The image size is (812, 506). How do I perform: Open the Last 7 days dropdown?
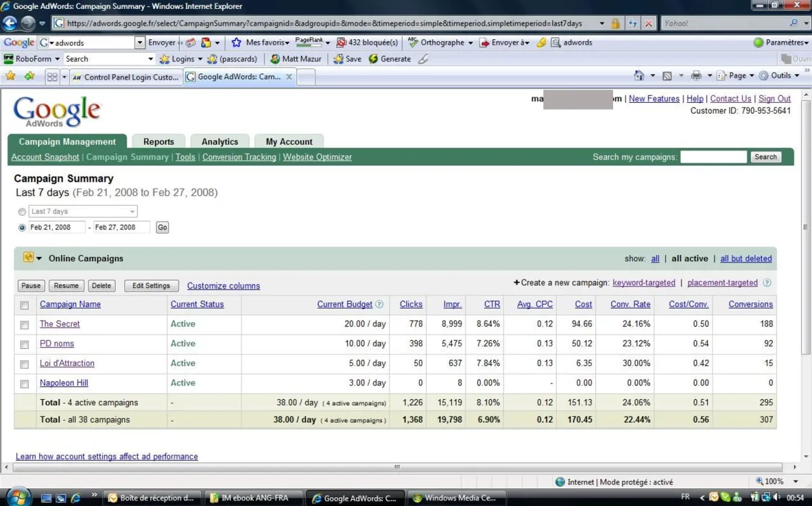click(83, 211)
